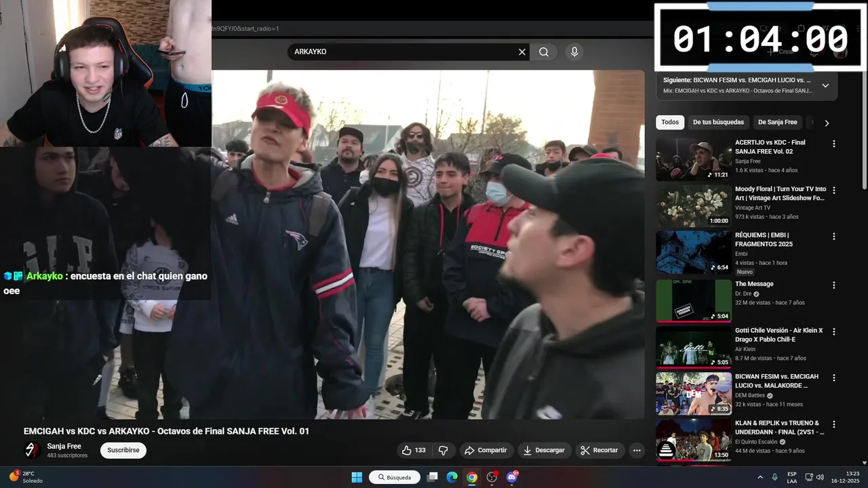Clear the ARKAYKO search text with X
This screenshot has width=868, height=488.
pyautogui.click(x=522, y=52)
